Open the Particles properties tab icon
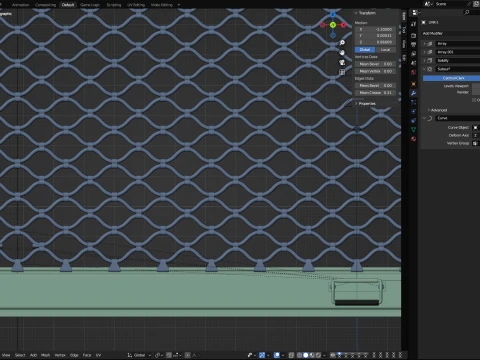 click(x=414, y=102)
